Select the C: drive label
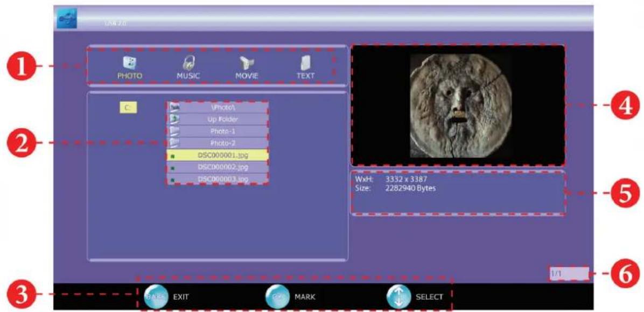The width and height of the screenshot is (644, 312). [128, 107]
